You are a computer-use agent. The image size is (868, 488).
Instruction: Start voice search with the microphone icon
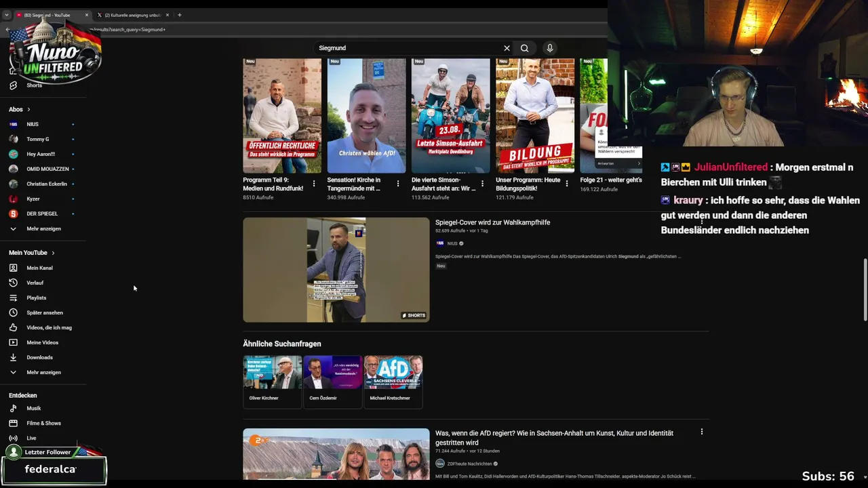coord(550,48)
